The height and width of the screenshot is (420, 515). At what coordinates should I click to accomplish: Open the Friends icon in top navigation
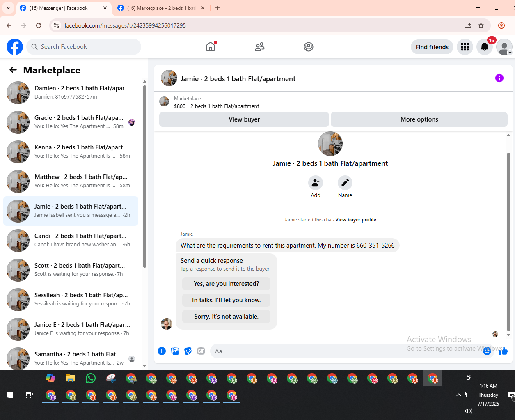pos(260,47)
